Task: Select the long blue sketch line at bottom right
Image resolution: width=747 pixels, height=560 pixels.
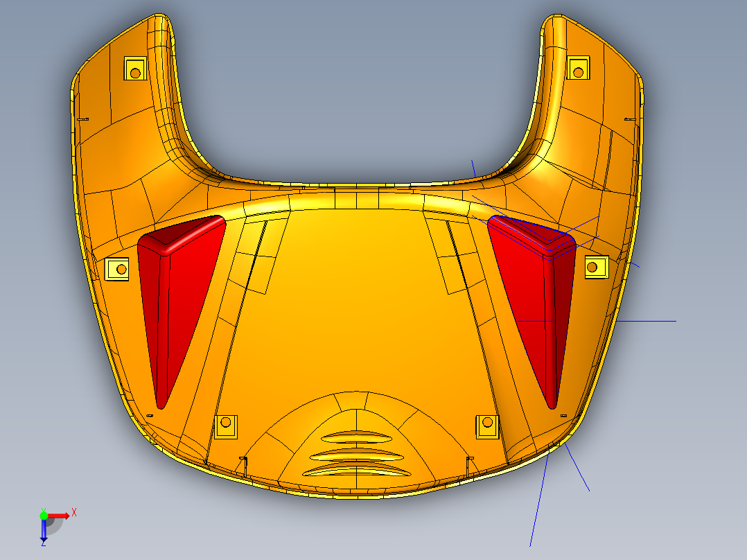Action: tap(537, 506)
